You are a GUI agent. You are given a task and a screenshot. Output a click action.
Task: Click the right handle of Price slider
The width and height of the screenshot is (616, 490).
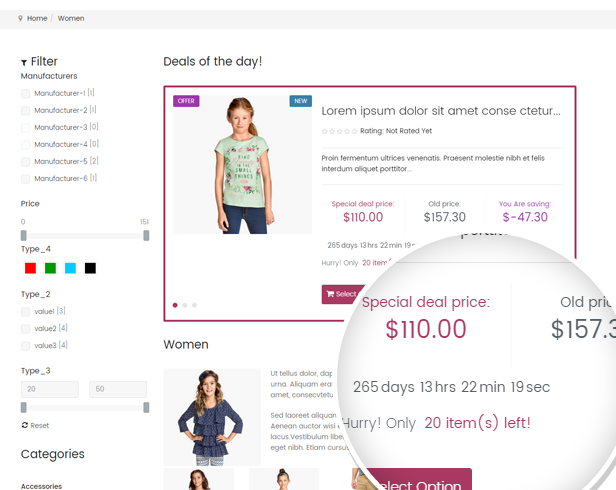tap(146, 235)
